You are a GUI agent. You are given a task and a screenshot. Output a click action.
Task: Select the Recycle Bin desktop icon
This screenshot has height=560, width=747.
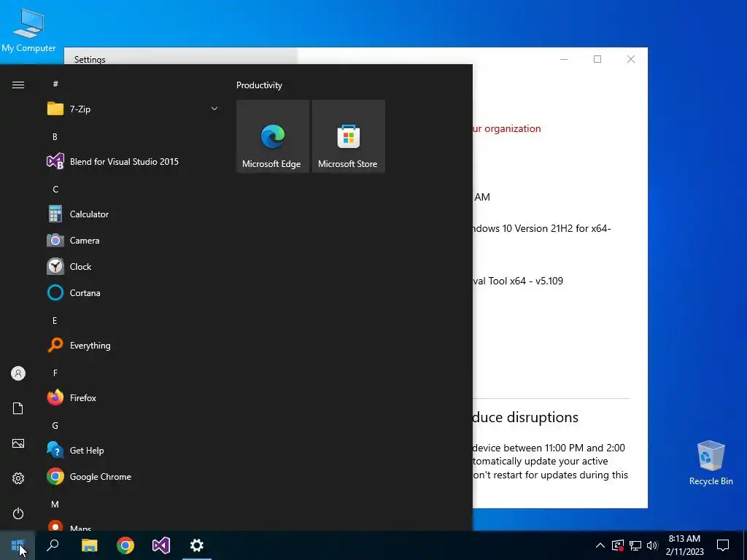[x=711, y=463]
